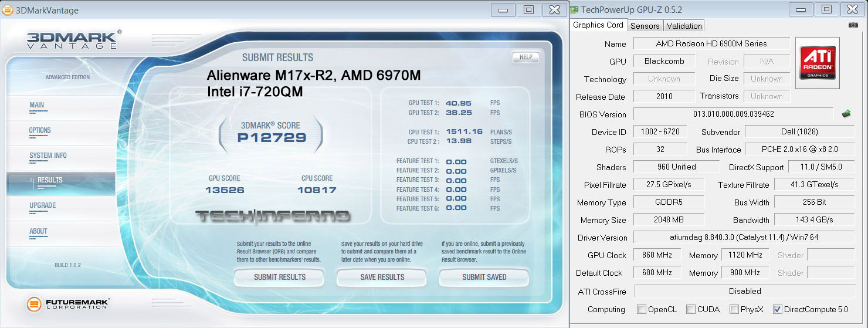The height and width of the screenshot is (328, 868).
Task: Click the HELP button
Action: point(525,57)
